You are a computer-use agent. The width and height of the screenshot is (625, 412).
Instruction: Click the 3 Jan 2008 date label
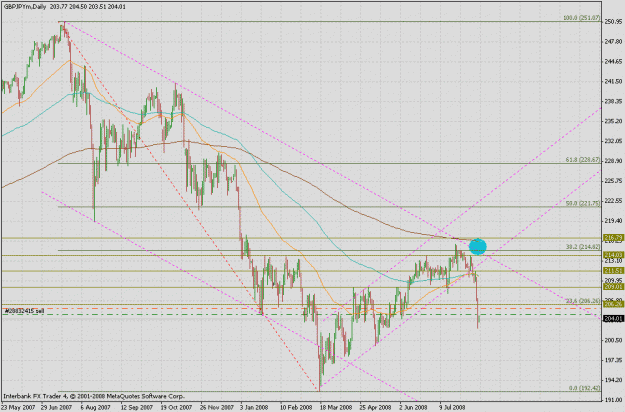(254, 408)
